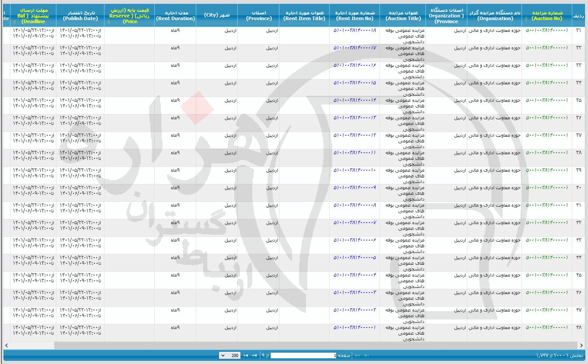This screenshot has height=364, width=588.
Task: Click the City column header
Action: click(x=217, y=15)
